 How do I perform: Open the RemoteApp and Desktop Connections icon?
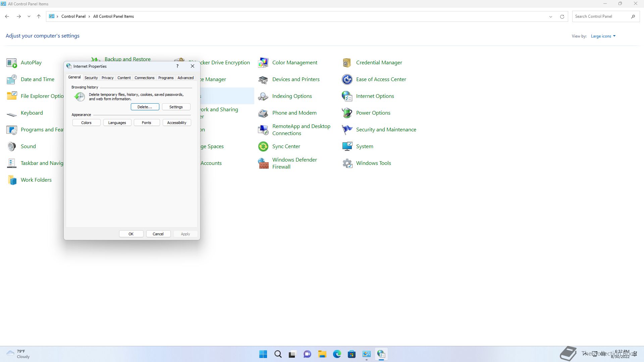(263, 130)
